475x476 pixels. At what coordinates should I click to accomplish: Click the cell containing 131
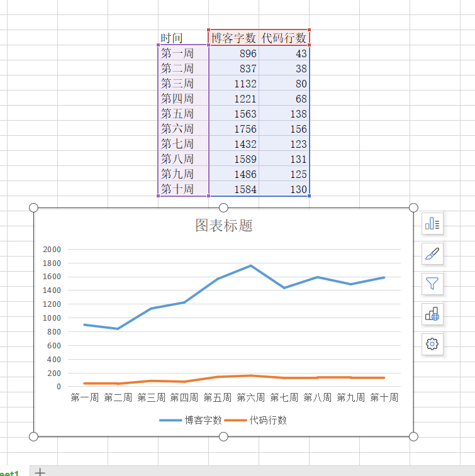(x=284, y=158)
